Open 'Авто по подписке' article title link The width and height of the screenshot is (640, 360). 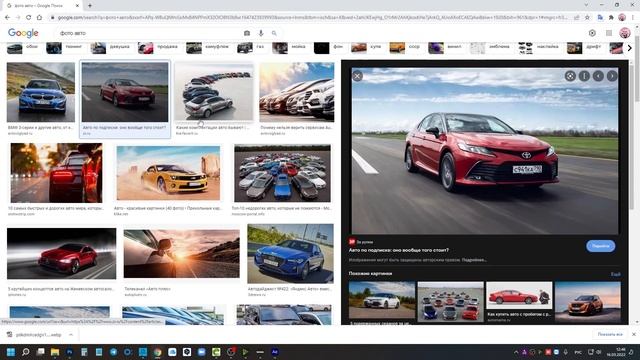coord(398,250)
